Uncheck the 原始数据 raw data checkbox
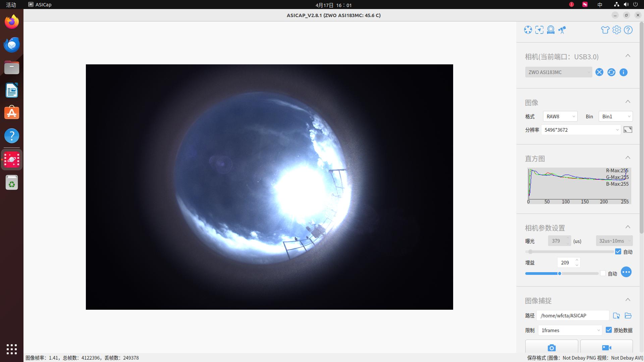Screen dimensions: 644x362 (x=609, y=330)
